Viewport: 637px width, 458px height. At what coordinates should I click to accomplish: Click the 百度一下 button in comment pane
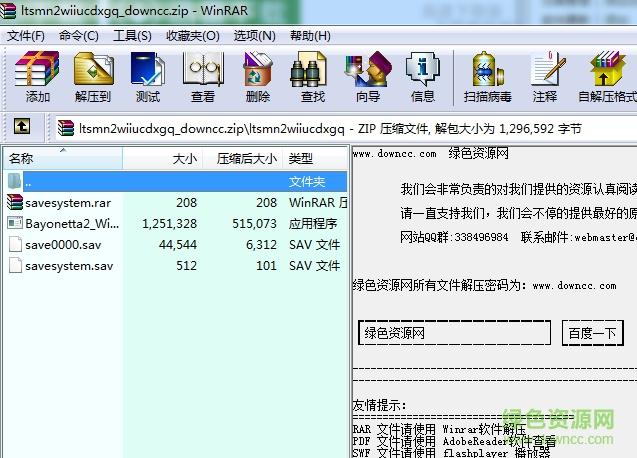594,333
